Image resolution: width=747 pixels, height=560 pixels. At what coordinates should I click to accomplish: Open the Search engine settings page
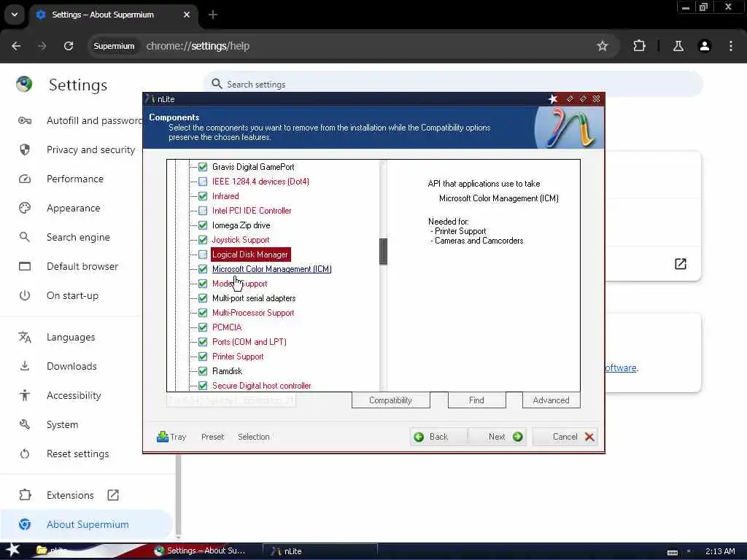click(x=78, y=237)
